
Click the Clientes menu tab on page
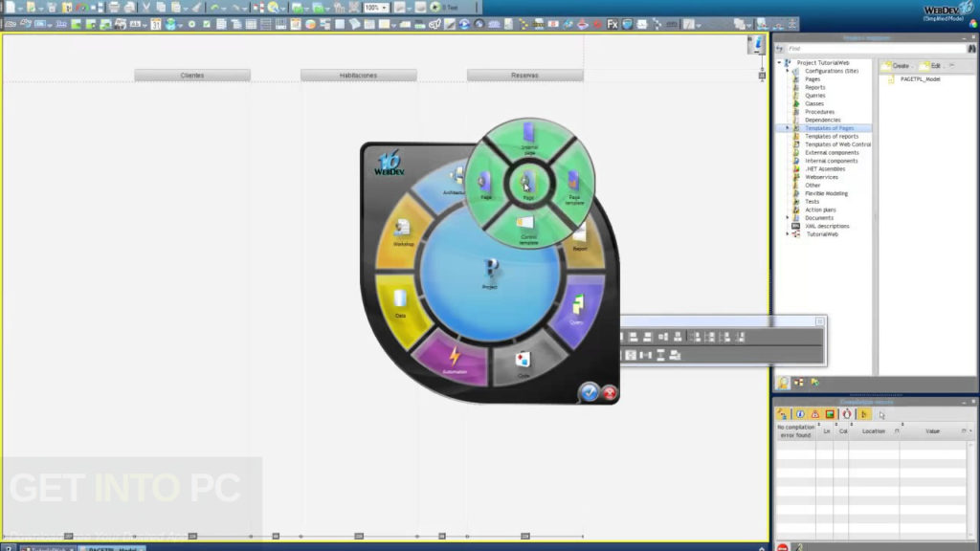(x=191, y=75)
